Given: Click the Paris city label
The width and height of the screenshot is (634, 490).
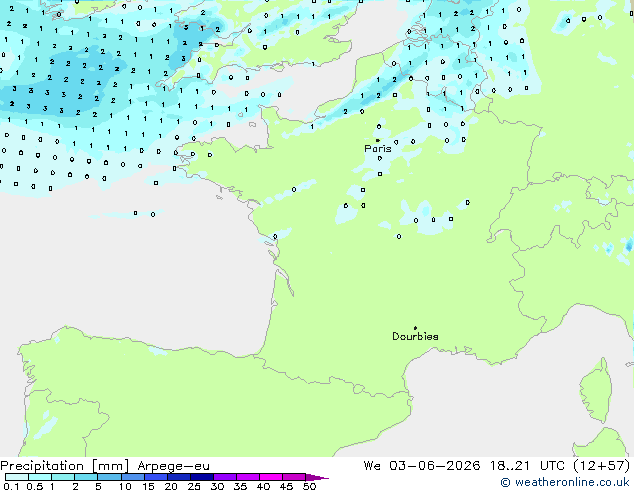Looking at the screenshot, I should click(x=378, y=149).
